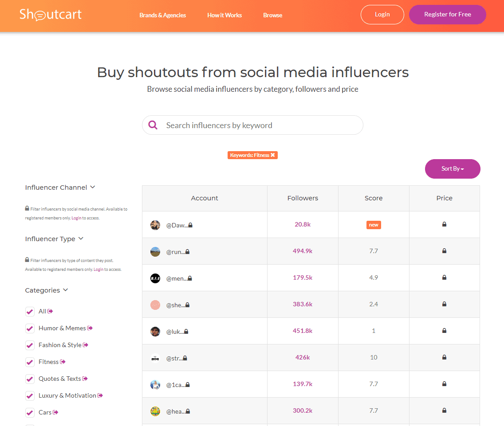Open the arrow icon beside Quotes & Texts
The height and width of the screenshot is (426, 504).
tap(85, 379)
